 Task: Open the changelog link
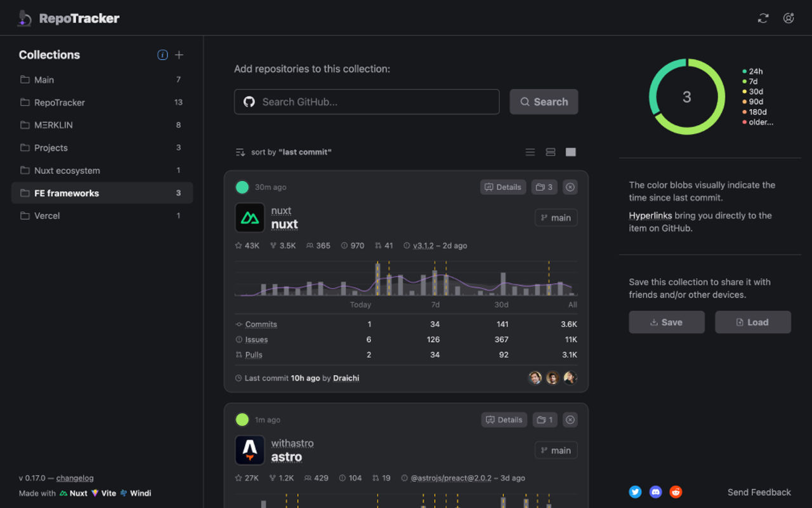(75, 478)
